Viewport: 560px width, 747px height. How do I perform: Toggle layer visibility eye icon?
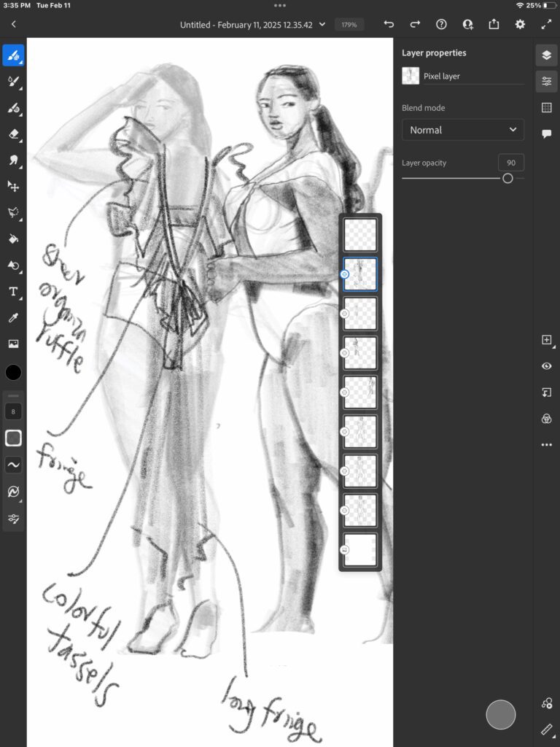(547, 366)
